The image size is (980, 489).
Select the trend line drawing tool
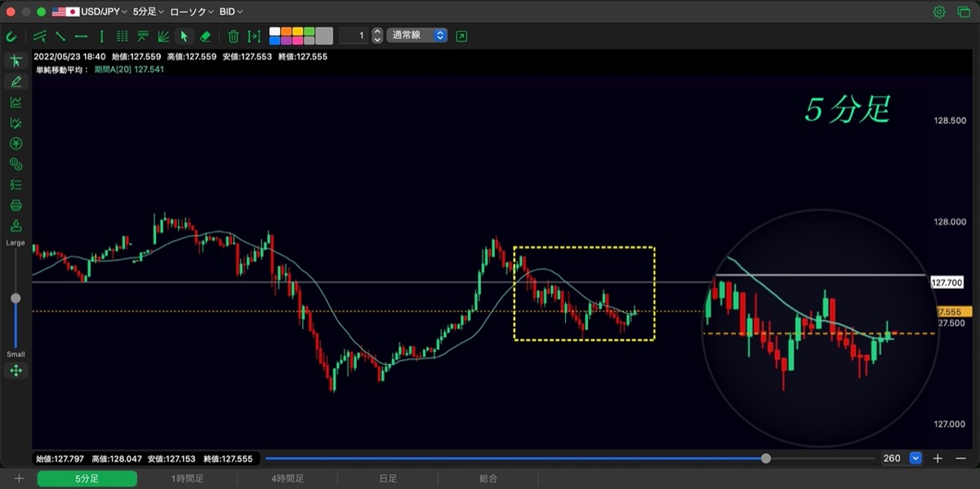(x=60, y=36)
